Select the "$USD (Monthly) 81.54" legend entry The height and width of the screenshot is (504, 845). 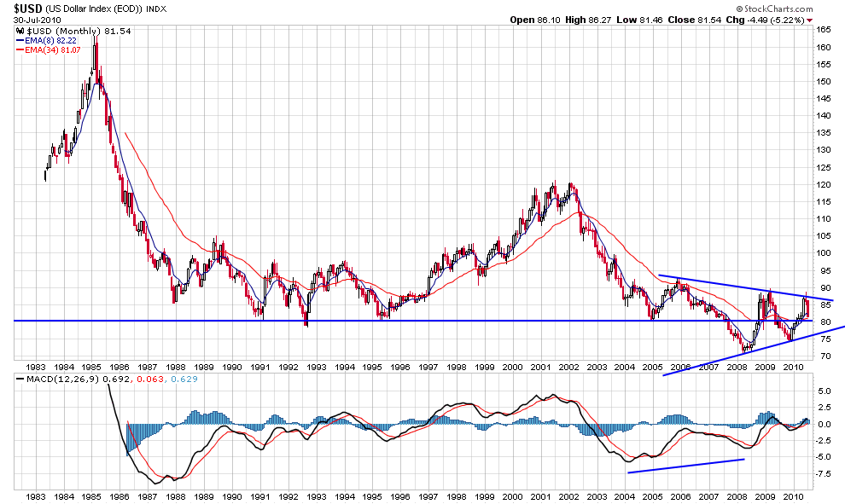[x=79, y=32]
